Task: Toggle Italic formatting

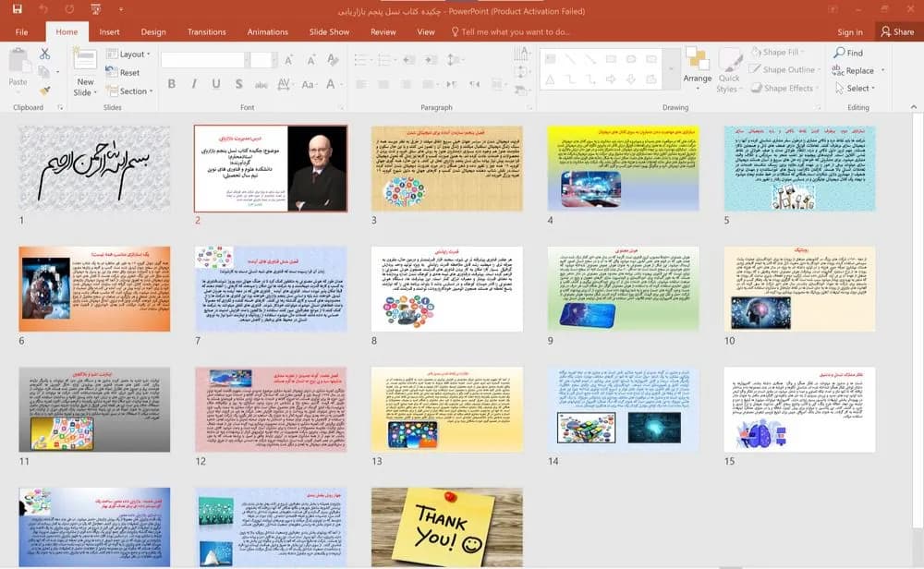Action: point(194,84)
